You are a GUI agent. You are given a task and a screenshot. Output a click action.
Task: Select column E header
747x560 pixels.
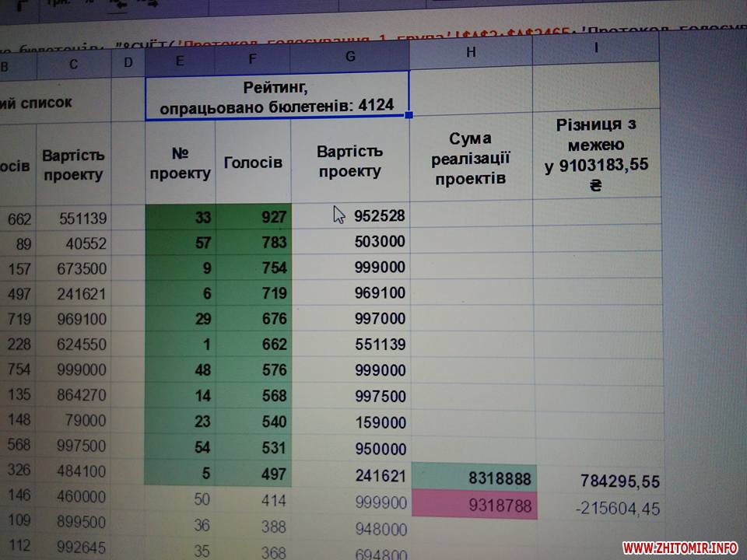(x=180, y=60)
